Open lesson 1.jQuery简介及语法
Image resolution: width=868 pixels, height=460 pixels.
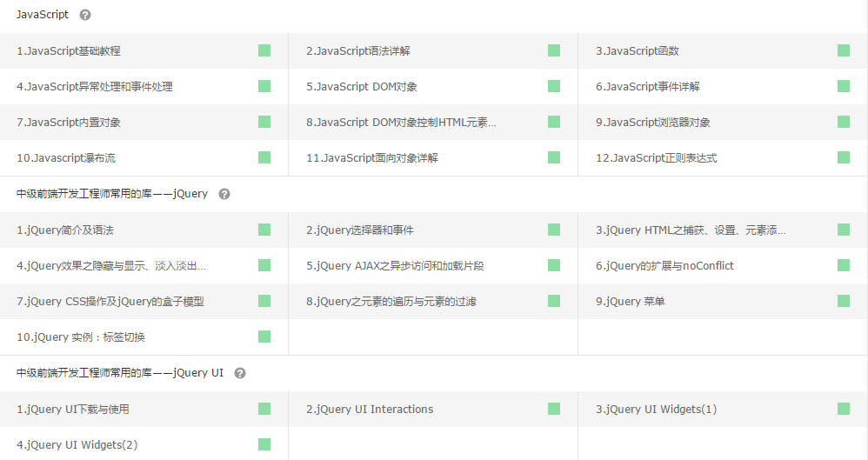[65, 230]
